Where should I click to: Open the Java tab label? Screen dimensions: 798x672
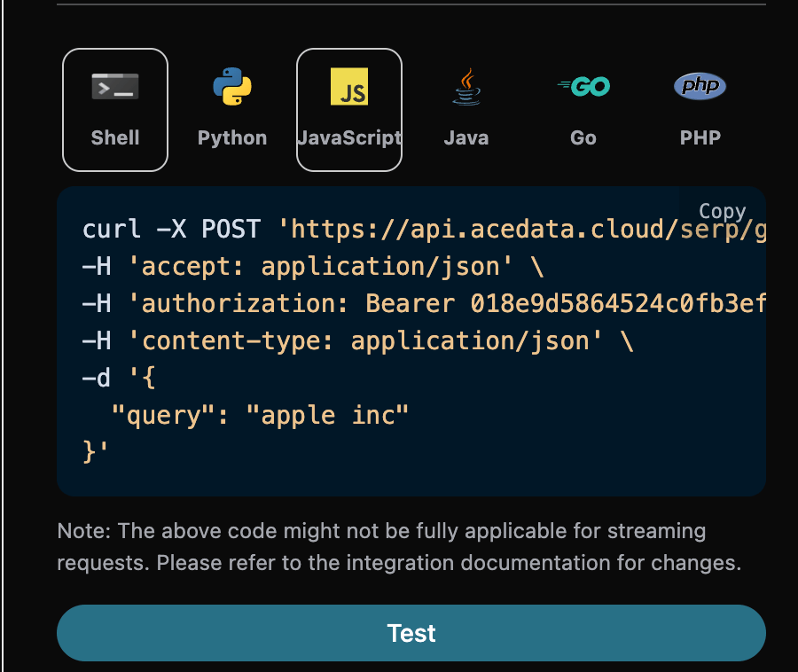click(x=466, y=138)
